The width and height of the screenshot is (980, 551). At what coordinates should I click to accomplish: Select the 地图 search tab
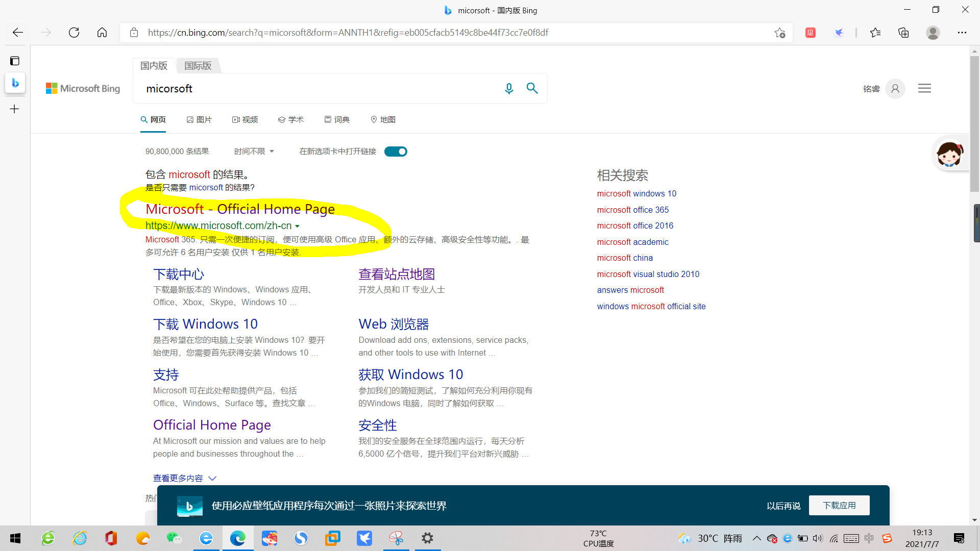coord(383,119)
